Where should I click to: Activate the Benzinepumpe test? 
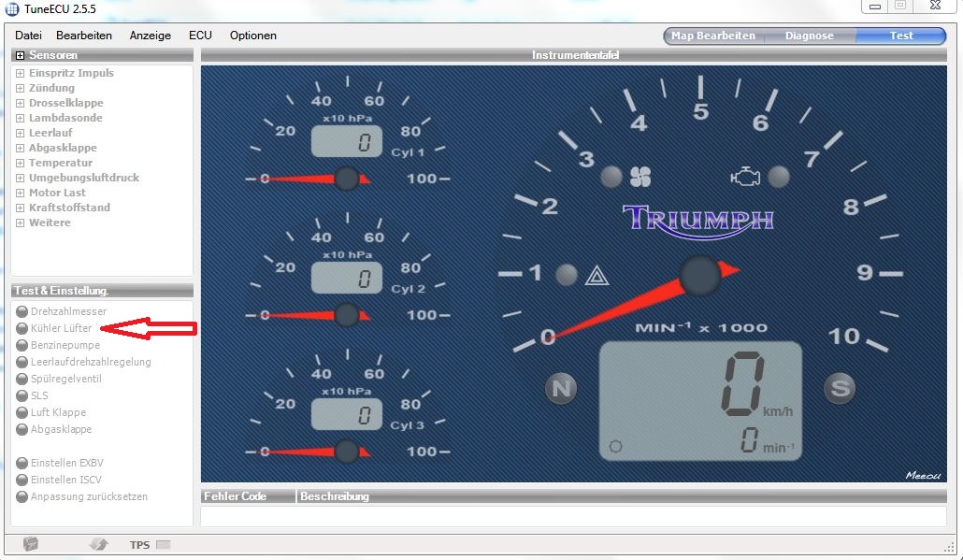[x=22, y=345]
